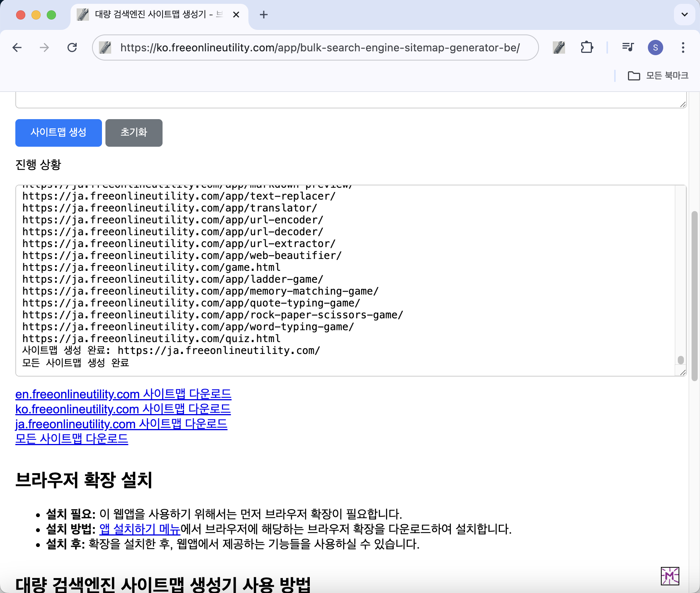This screenshot has width=700, height=593.
Task: Open the 앱 설치하기 메뉴 link
Action: pyautogui.click(x=140, y=529)
